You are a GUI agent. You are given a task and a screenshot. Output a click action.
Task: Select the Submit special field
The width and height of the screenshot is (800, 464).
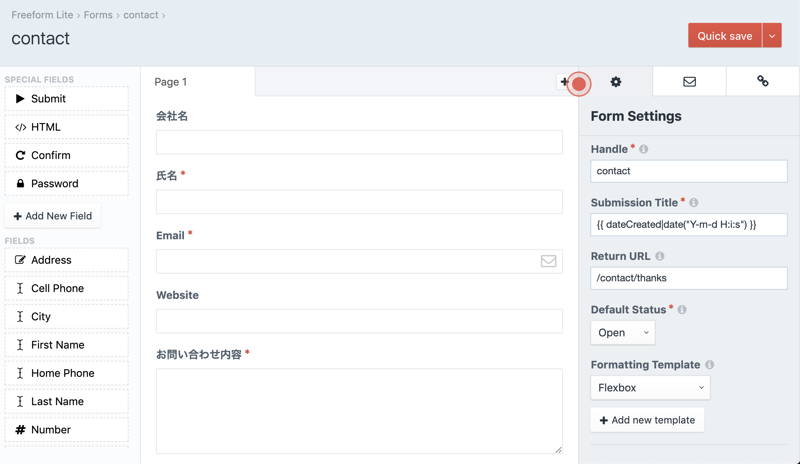pyautogui.click(x=66, y=99)
